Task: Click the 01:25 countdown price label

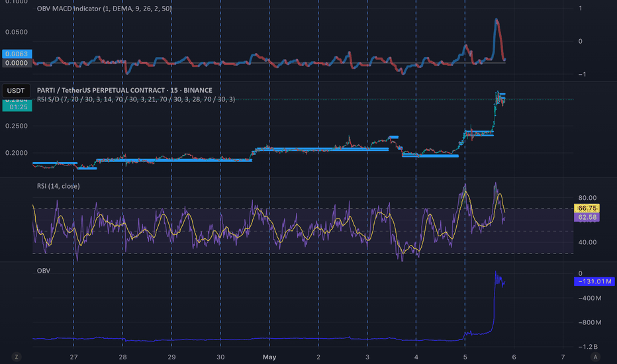Action: (x=17, y=107)
